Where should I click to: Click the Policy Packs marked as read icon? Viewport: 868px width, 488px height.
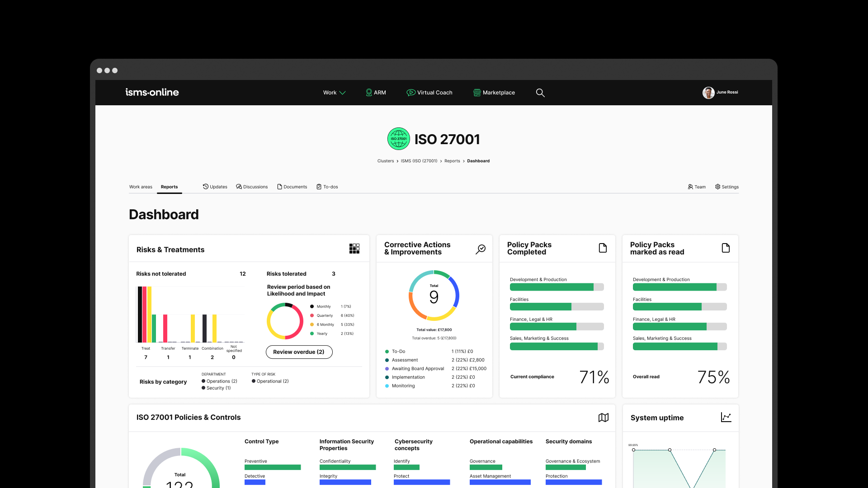click(x=726, y=248)
